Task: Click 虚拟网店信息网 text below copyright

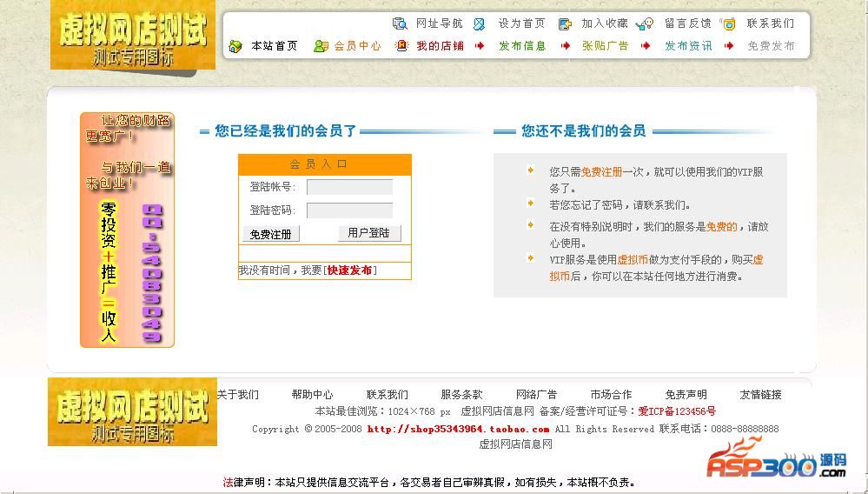Action: point(515,444)
